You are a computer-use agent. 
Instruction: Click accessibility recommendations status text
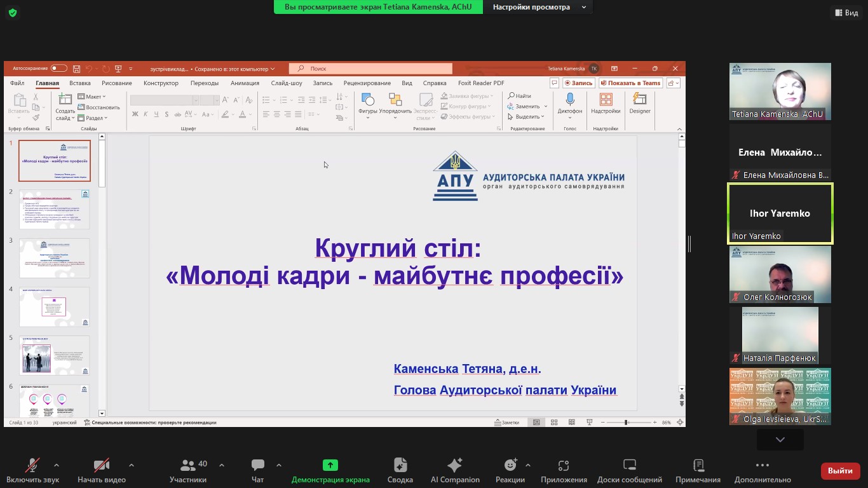150,423
